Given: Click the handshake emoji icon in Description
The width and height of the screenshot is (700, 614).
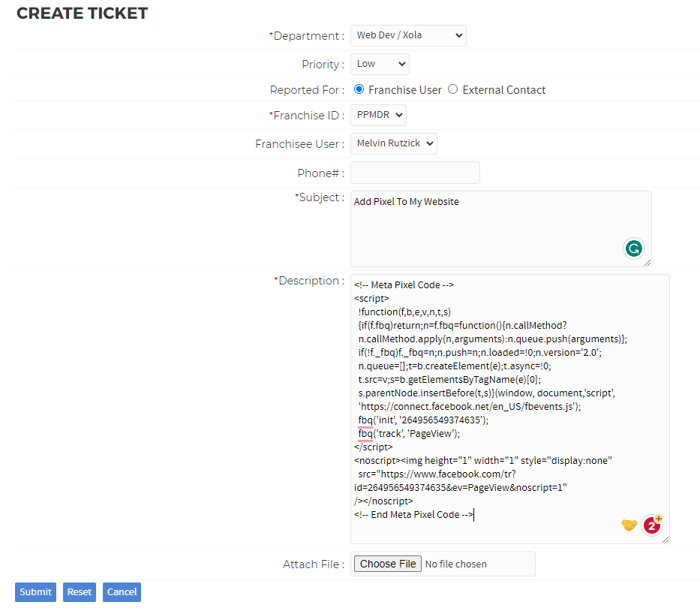Looking at the screenshot, I should tap(629, 525).
